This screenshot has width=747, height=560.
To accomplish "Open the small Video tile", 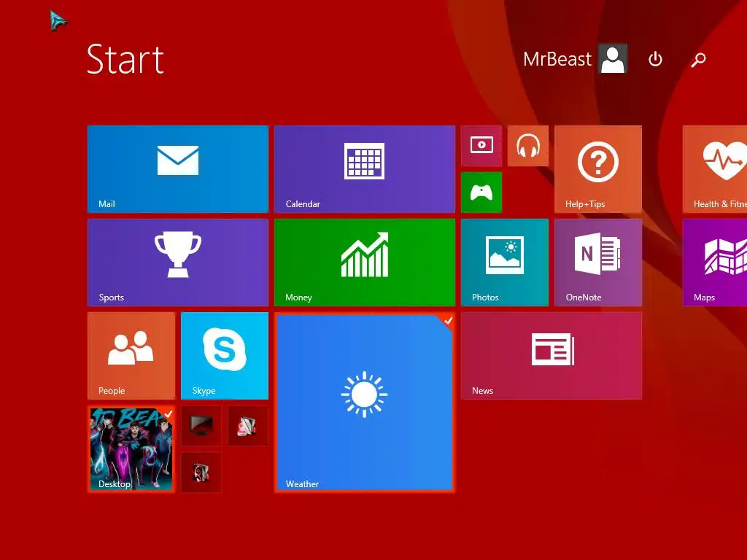I will coord(481,146).
